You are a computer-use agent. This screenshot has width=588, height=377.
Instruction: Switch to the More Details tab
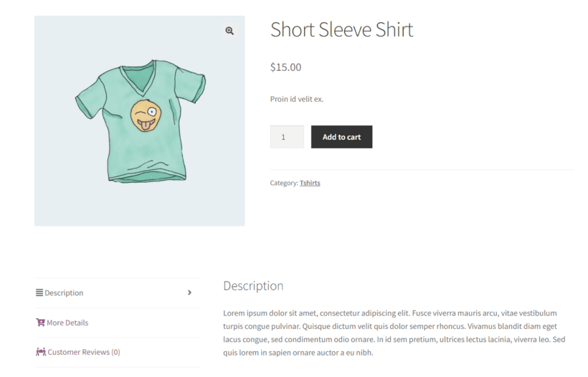[x=67, y=323]
